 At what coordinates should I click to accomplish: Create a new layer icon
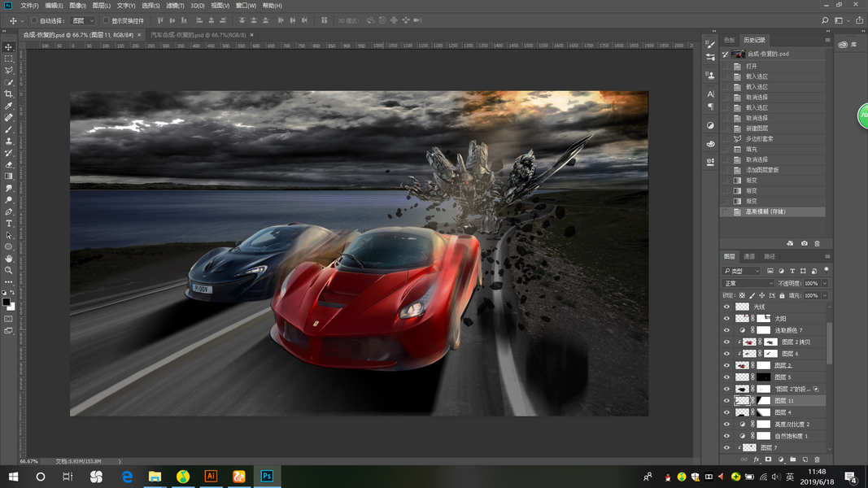click(x=805, y=460)
